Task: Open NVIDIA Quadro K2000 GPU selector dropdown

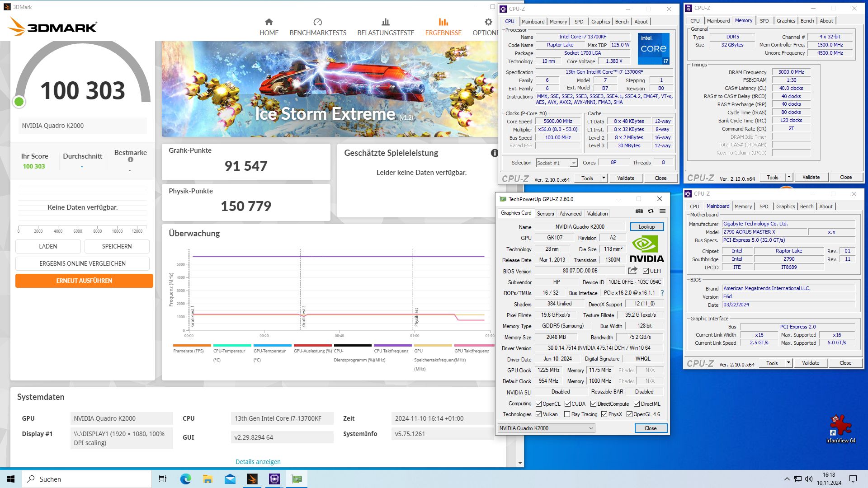Action: (546, 428)
